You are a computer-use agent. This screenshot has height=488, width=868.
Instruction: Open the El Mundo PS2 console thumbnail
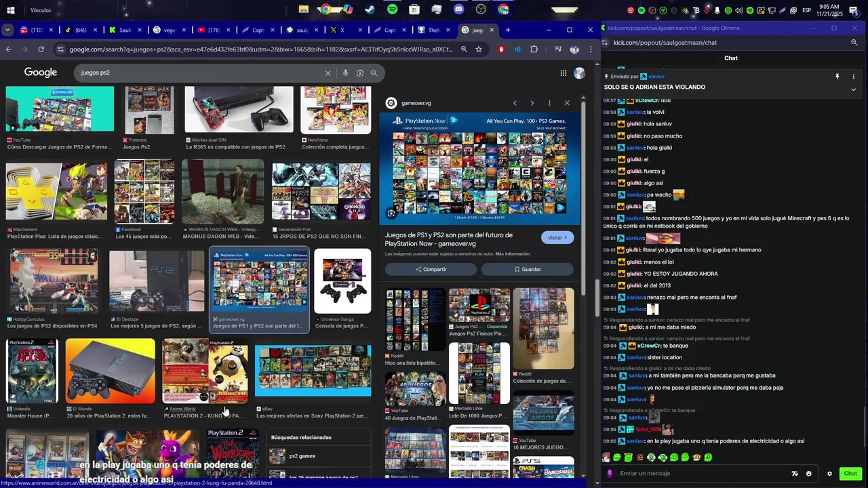point(111,371)
